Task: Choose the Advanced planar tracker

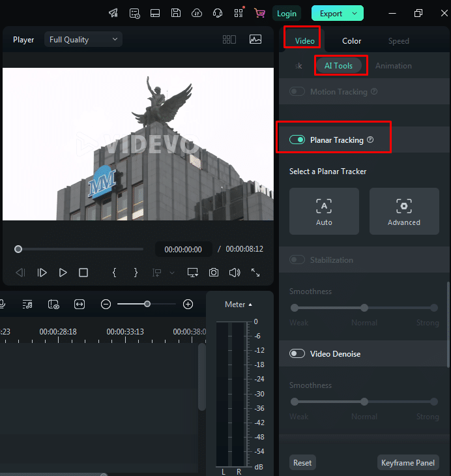Action: tap(404, 211)
